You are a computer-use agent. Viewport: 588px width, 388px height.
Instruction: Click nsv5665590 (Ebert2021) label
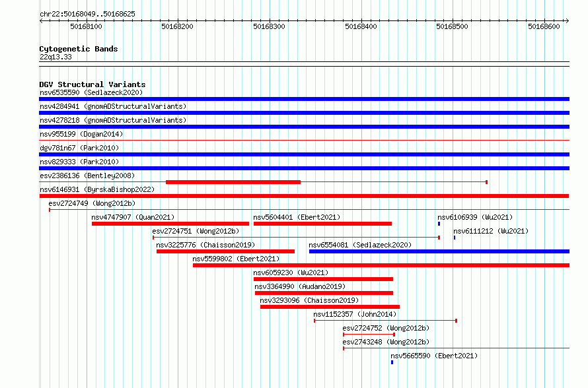pos(434,356)
